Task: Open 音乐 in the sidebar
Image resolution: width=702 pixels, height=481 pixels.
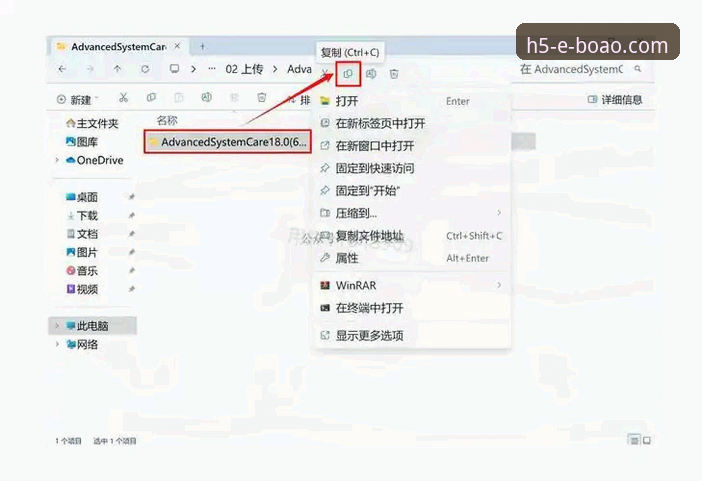Action: 82,271
